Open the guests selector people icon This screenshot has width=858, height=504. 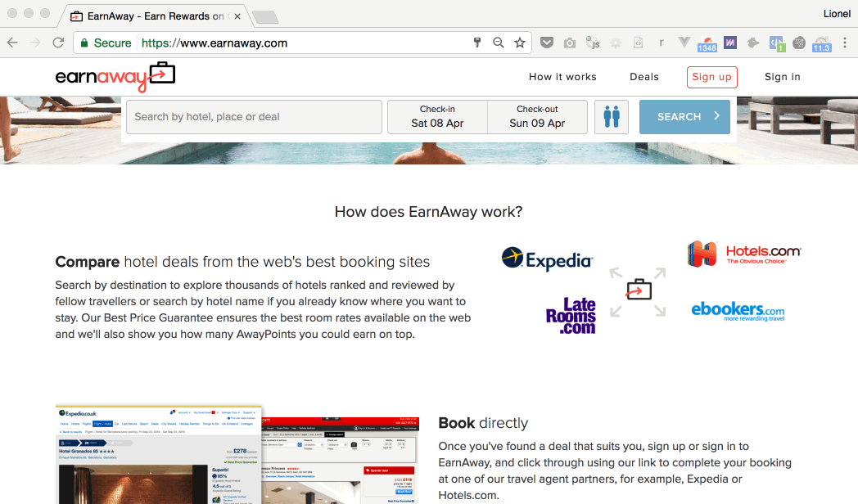click(612, 116)
